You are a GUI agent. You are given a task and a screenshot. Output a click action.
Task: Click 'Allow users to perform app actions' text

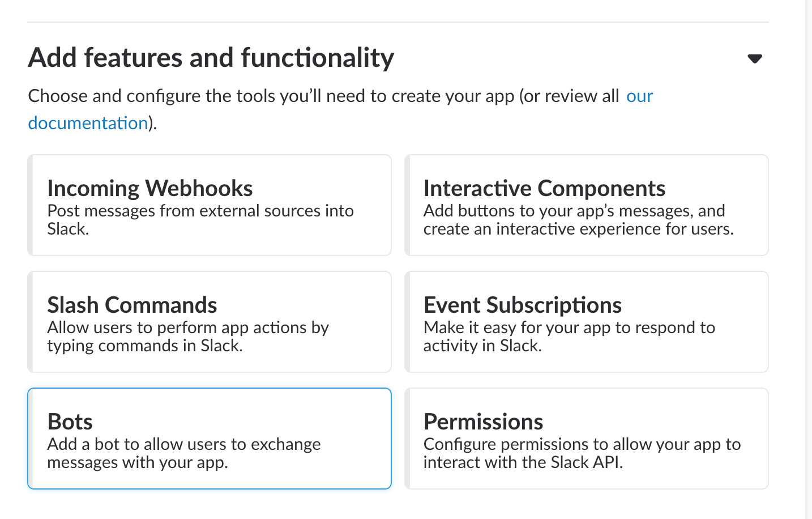pos(187,328)
